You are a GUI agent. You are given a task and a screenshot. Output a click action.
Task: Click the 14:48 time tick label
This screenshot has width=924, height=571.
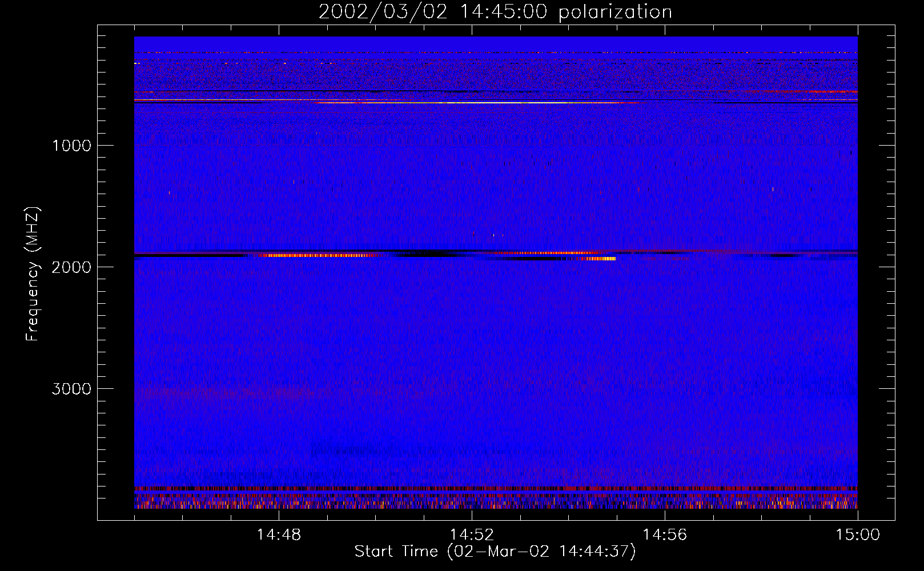279,535
